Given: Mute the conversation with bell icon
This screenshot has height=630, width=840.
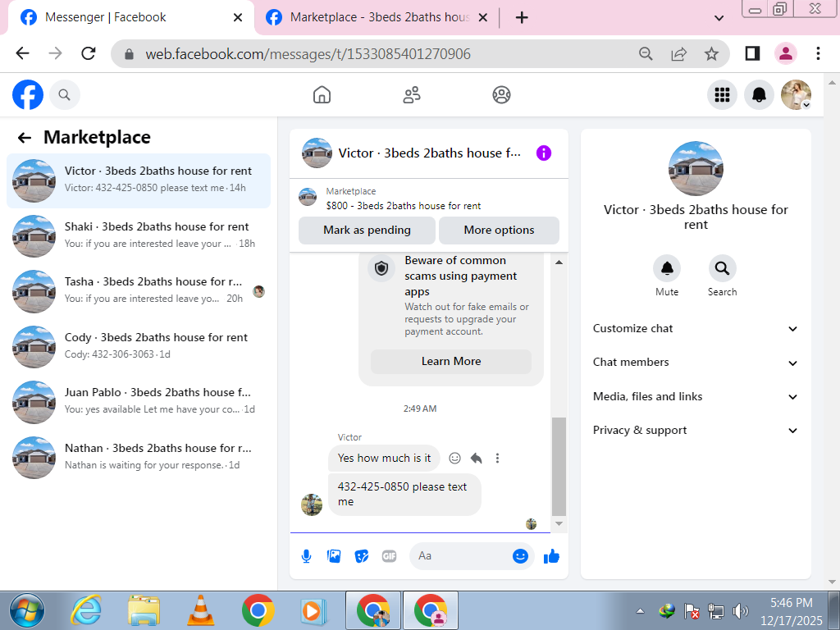Looking at the screenshot, I should tap(667, 268).
